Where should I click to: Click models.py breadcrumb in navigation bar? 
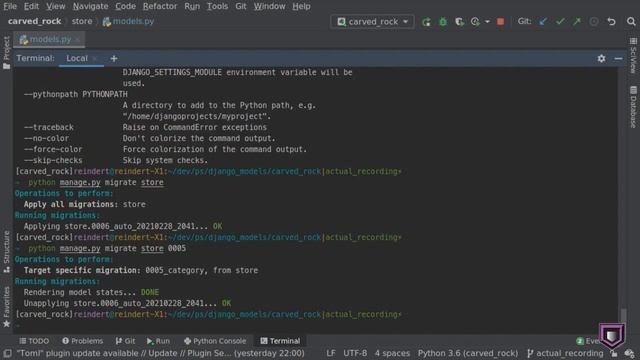[128, 21]
